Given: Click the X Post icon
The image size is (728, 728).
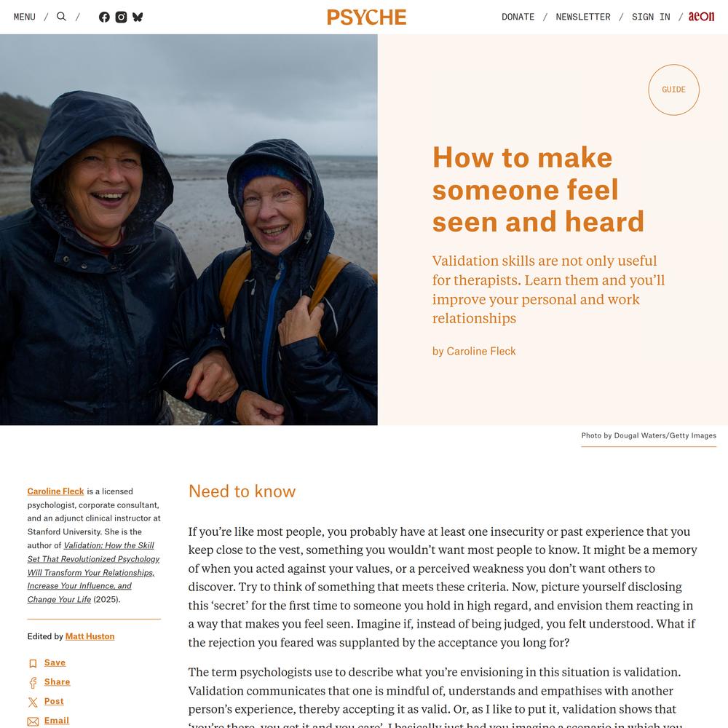Looking at the screenshot, I should 33,702.
